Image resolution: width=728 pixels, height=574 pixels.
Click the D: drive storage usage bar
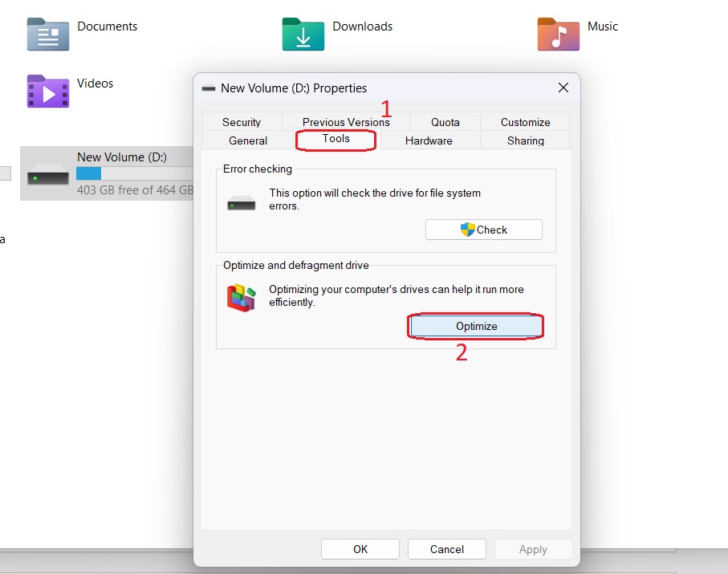click(134, 173)
